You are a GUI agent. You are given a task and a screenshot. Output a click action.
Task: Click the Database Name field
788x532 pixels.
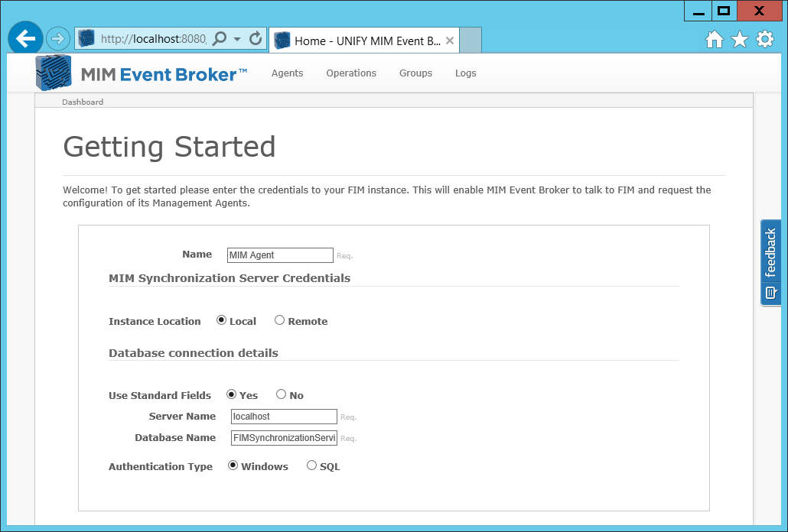tap(284, 438)
